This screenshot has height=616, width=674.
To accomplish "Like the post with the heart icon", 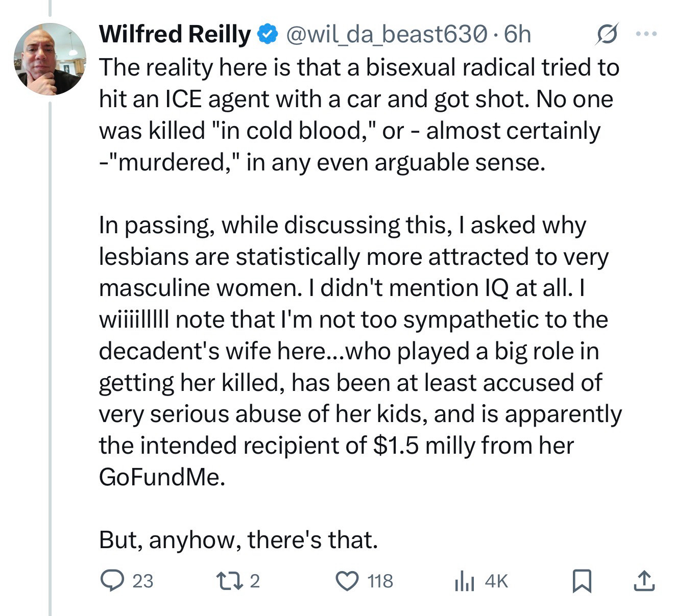I will click(x=347, y=581).
